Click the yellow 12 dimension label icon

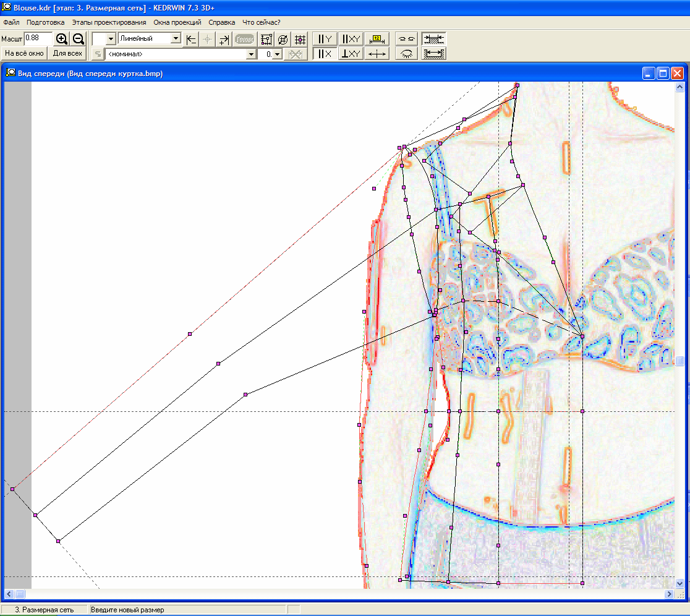point(377,39)
